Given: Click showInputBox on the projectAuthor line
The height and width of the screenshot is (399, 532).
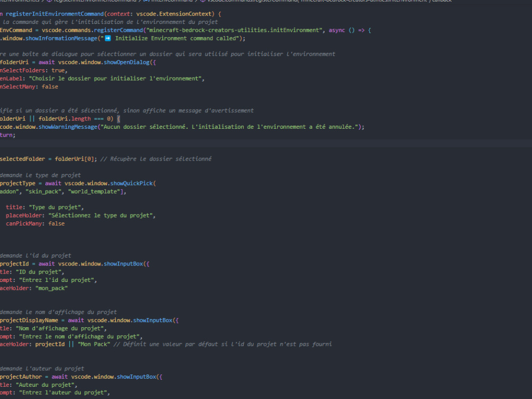Looking at the screenshot, I should click(x=136, y=377).
